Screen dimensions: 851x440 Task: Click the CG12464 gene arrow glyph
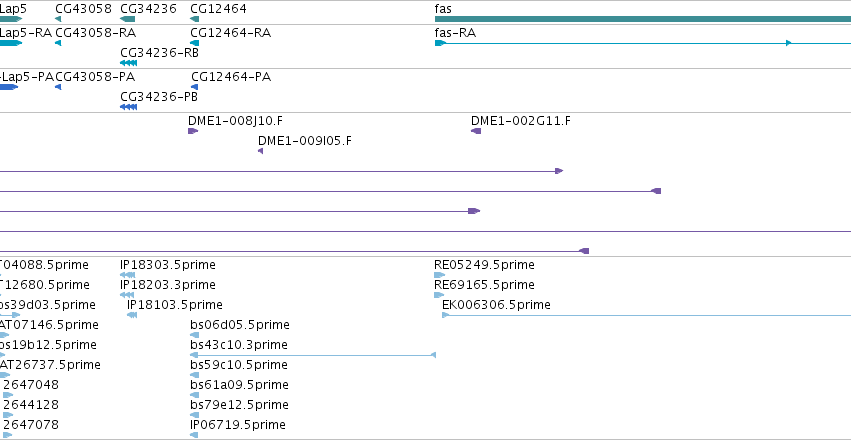point(195,19)
